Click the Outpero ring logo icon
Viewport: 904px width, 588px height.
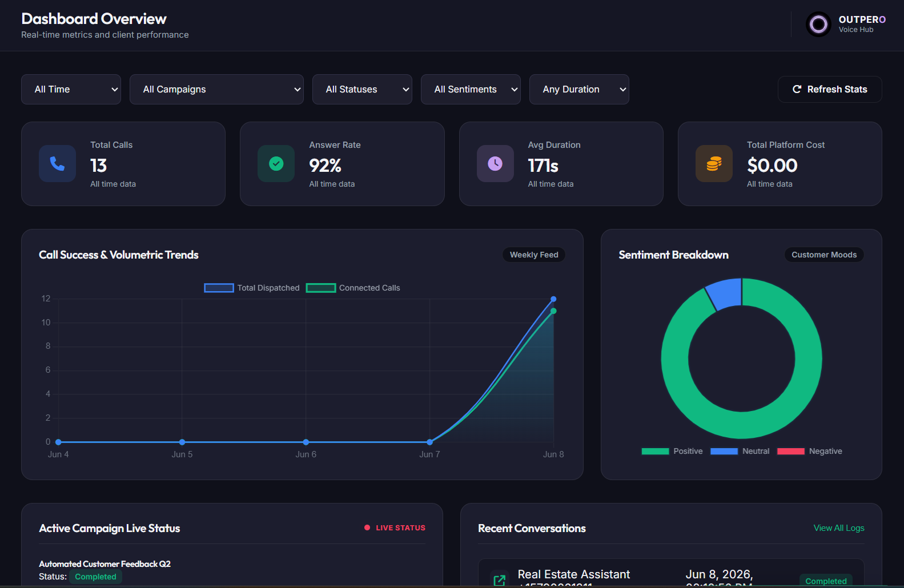pyautogui.click(x=818, y=25)
